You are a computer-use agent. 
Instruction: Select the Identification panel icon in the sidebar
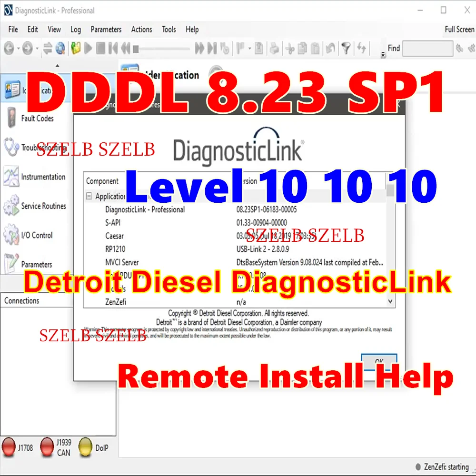(x=12, y=89)
